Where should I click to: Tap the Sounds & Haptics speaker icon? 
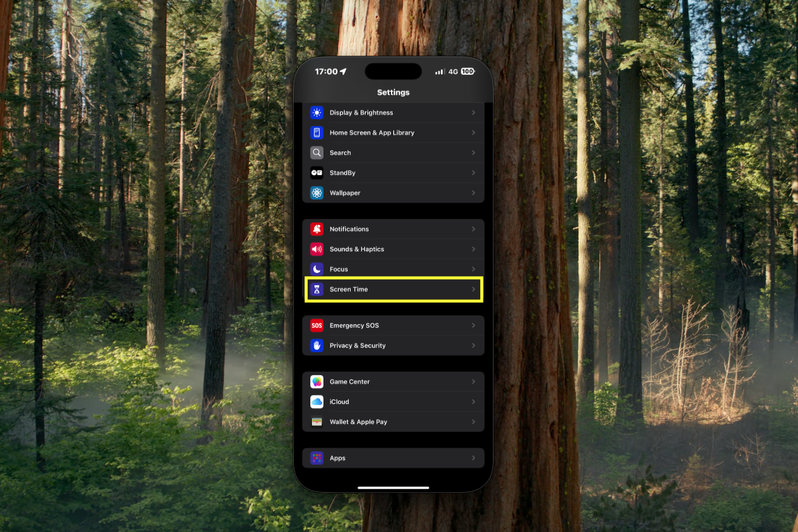pos(316,249)
